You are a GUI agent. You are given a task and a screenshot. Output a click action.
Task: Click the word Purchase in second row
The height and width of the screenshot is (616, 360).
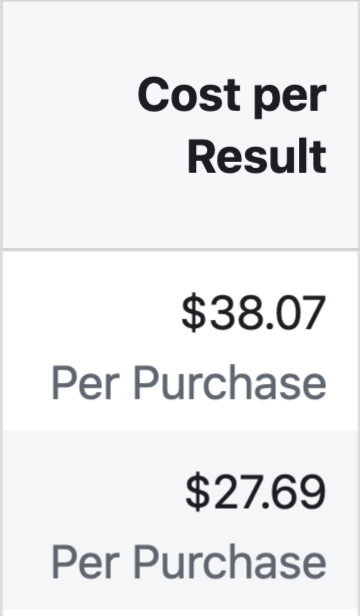(230, 562)
